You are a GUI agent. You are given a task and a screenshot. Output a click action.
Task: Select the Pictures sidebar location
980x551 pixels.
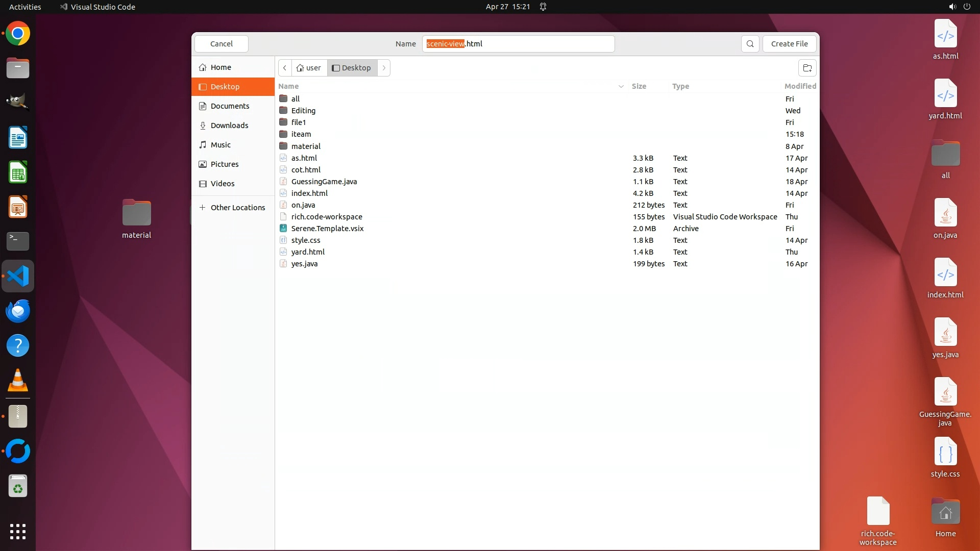coord(225,164)
